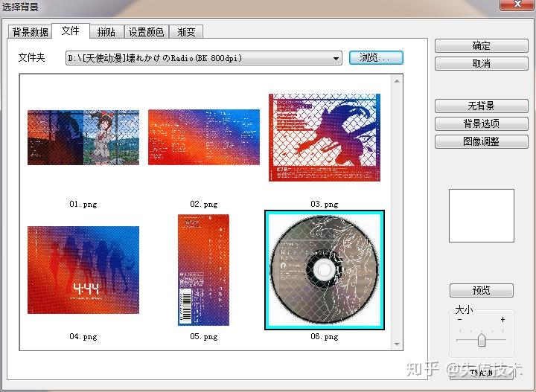Expand the 文件夹 path dropdown
Screen dimensions: 536x392
pos(336,58)
